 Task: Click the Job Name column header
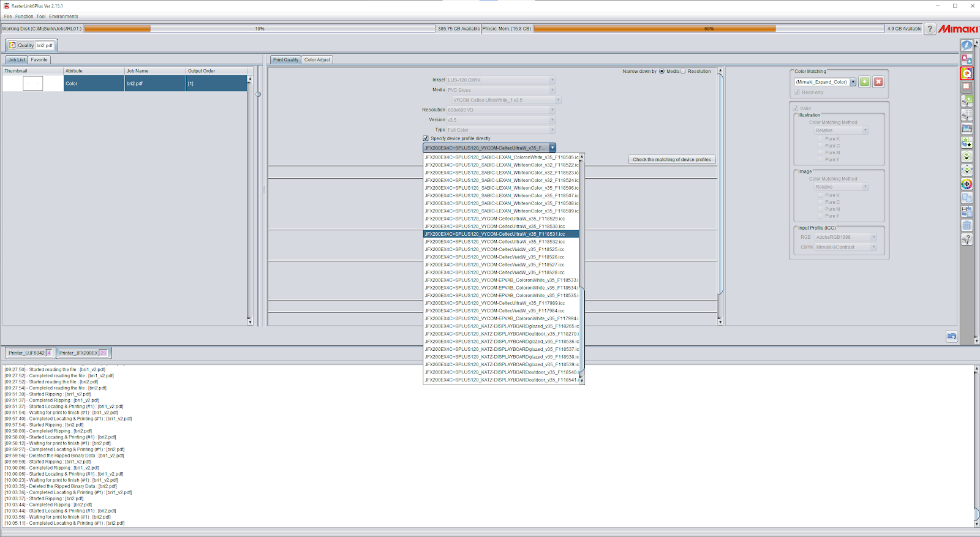coord(155,71)
